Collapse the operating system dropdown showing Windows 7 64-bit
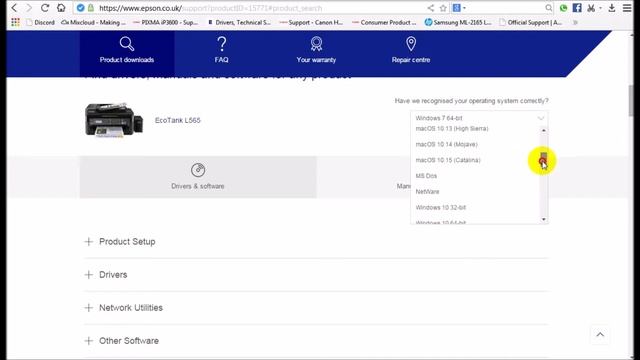This screenshot has width=640, height=360. (479, 118)
